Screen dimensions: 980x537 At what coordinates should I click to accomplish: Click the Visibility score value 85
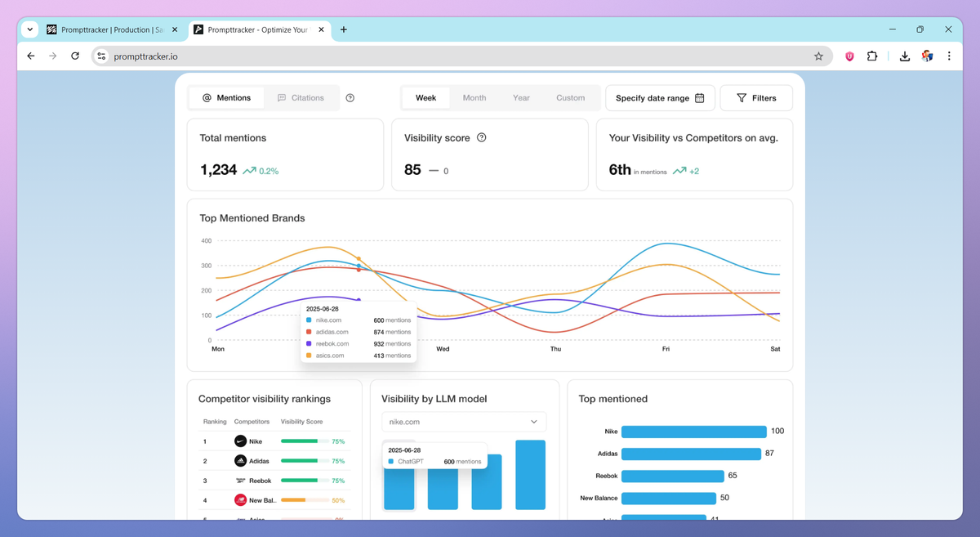412,170
